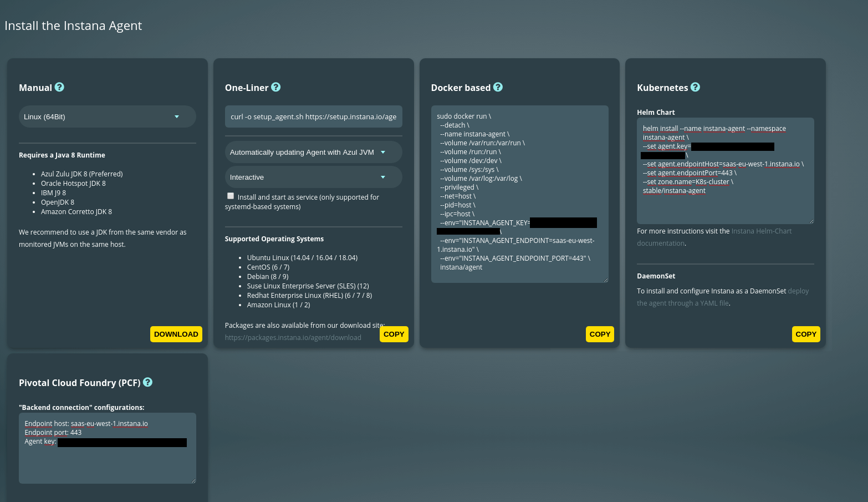Open the Linux (64Bit) platform dropdown

[107, 116]
